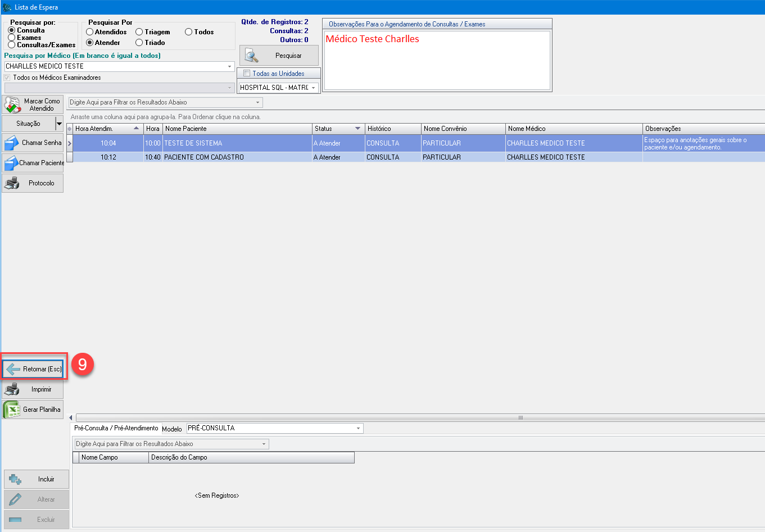Expand the CHARLLES MEDICO TESTE doctor dropdown
The height and width of the screenshot is (532, 765).
click(x=229, y=66)
